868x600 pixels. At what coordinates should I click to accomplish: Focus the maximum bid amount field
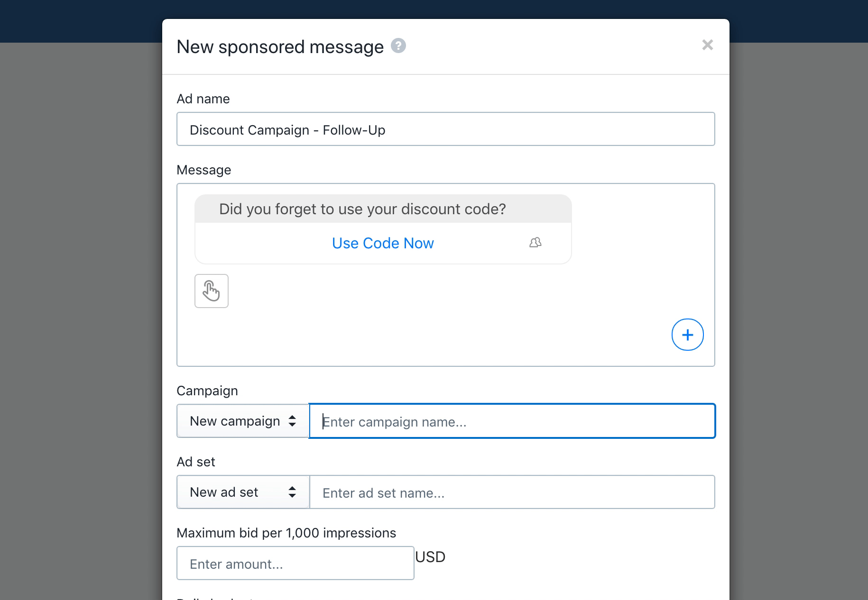click(295, 563)
